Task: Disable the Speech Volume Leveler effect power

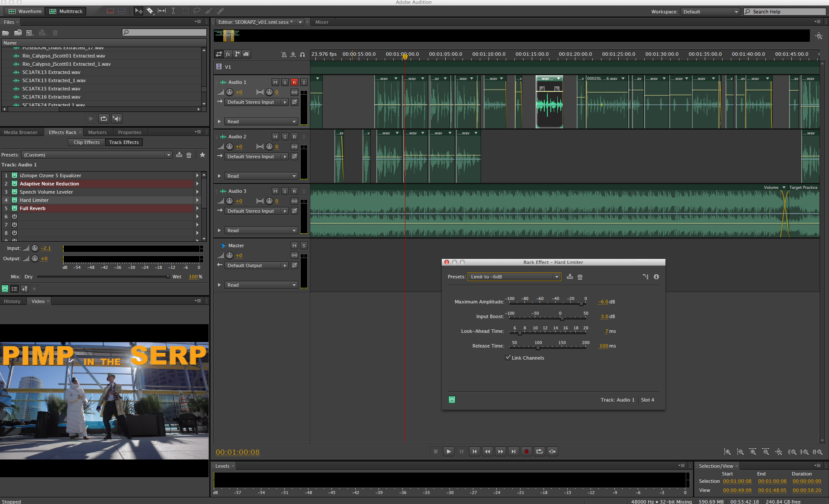Action: (x=15, y=192)
